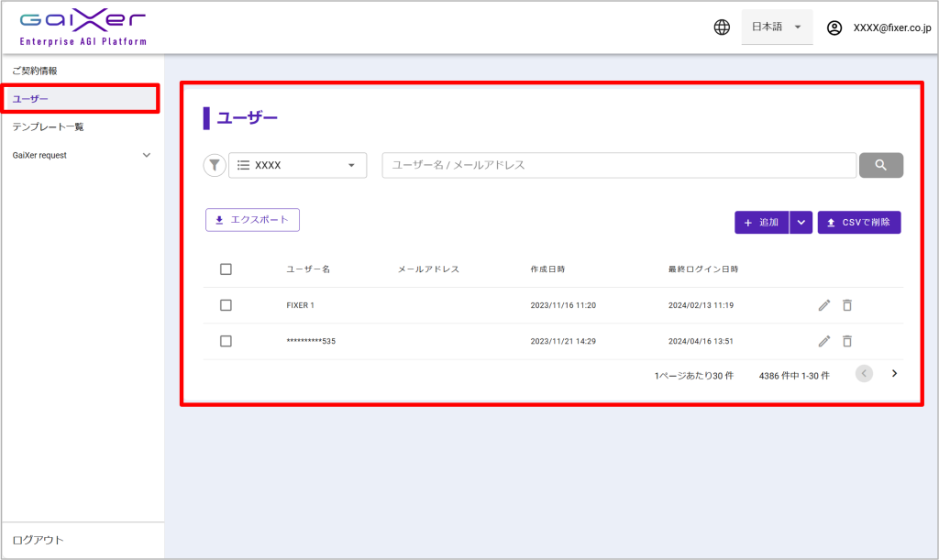Edit the FIXER 1 user with pencil icon
The image size is (939, 560).
point(823,305)
